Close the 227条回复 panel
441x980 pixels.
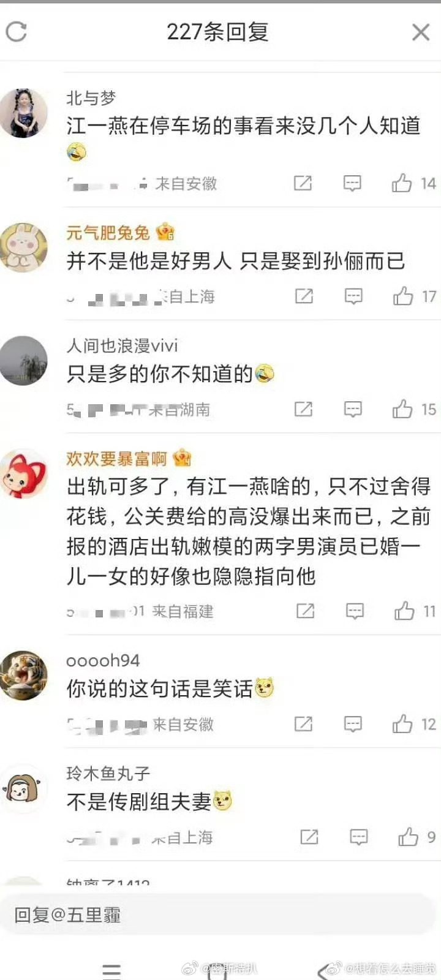tap(421, 32)
